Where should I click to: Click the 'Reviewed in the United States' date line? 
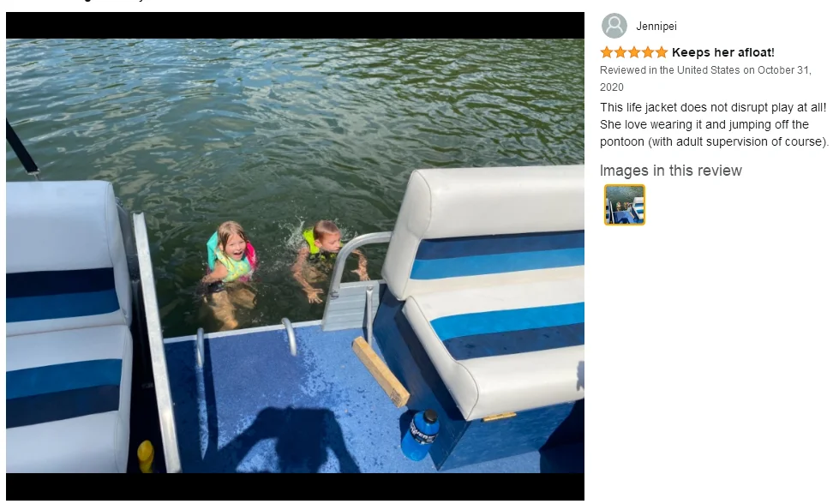[x=705, y=78]
